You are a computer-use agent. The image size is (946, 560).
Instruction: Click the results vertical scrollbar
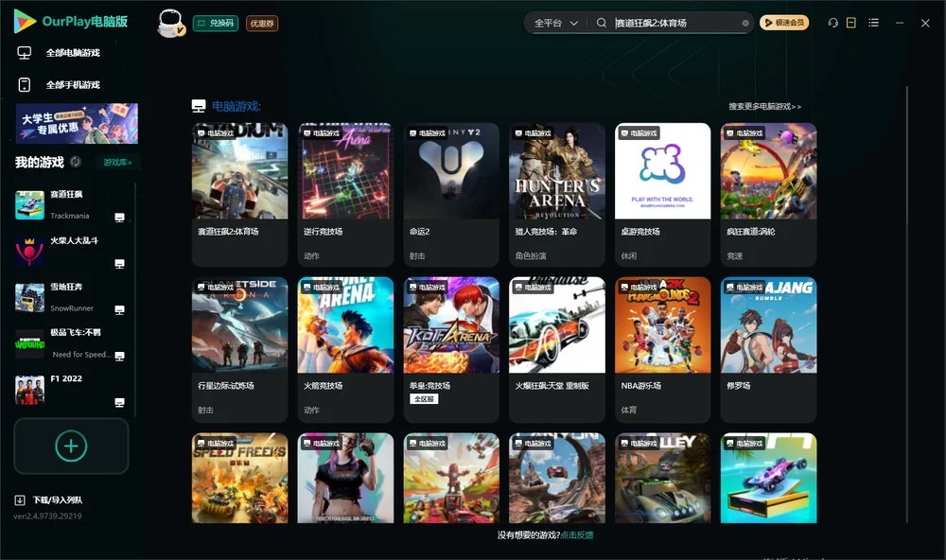click(906, 305)
